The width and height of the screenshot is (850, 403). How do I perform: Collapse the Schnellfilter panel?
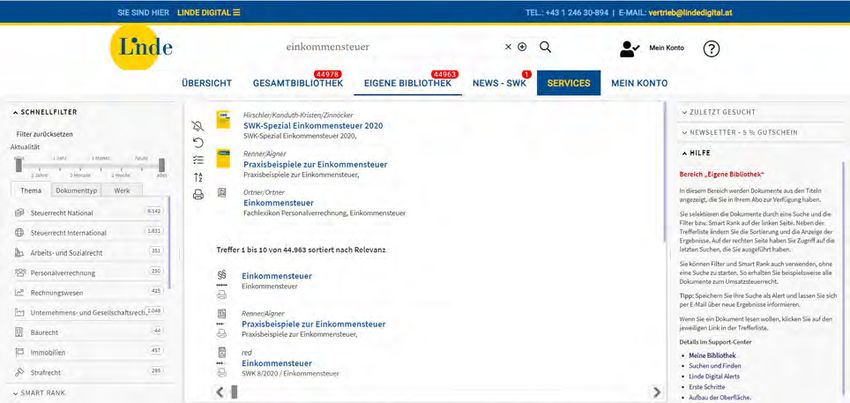coord(14,112)
